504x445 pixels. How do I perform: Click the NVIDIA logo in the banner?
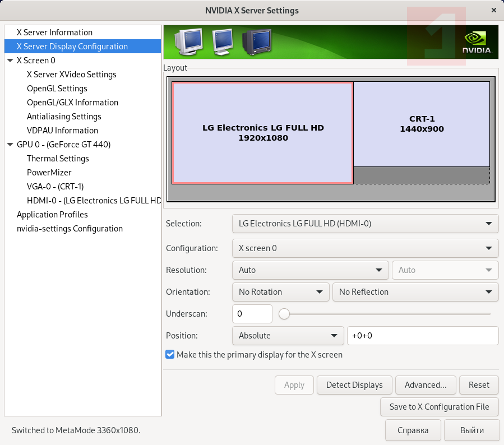tap(477, 43)
